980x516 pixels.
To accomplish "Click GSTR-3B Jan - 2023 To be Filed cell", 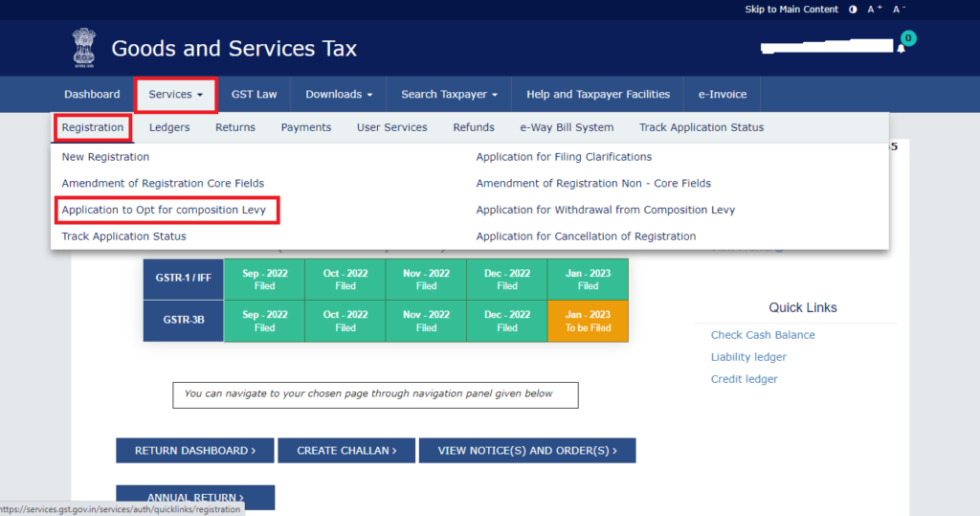I will point(588,321).
